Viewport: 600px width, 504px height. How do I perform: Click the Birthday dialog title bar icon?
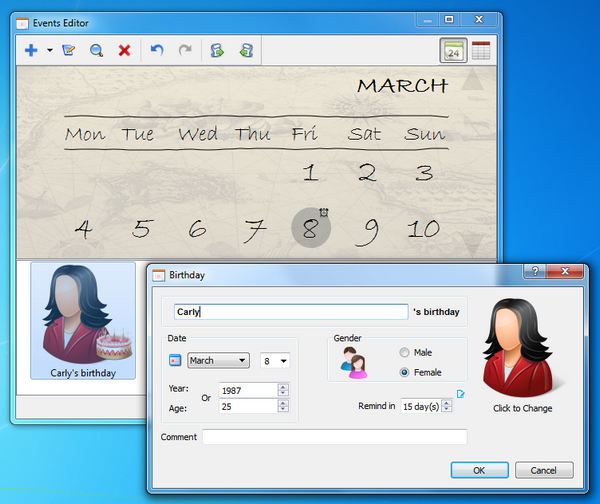click(x=158, y=275)
